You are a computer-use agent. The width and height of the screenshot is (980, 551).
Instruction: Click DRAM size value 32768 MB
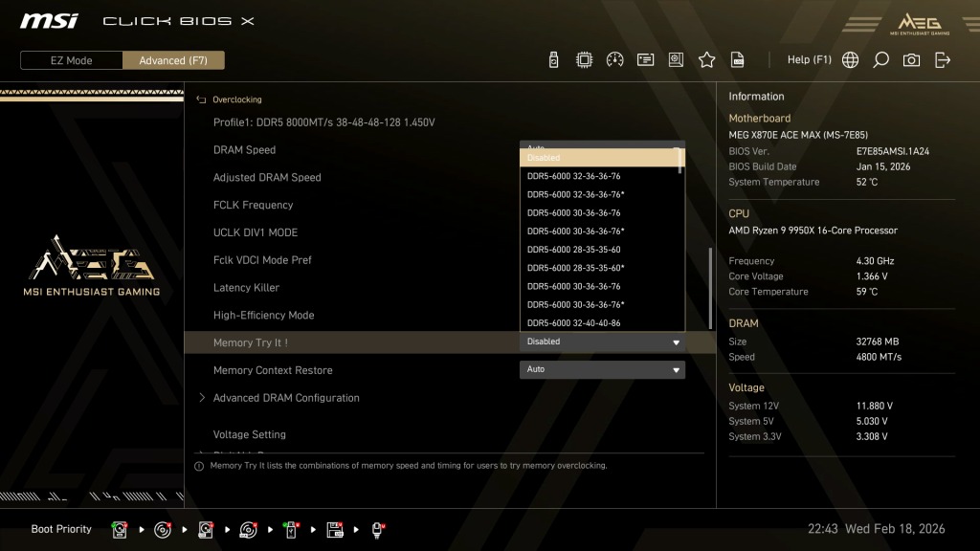click(878, 342)
